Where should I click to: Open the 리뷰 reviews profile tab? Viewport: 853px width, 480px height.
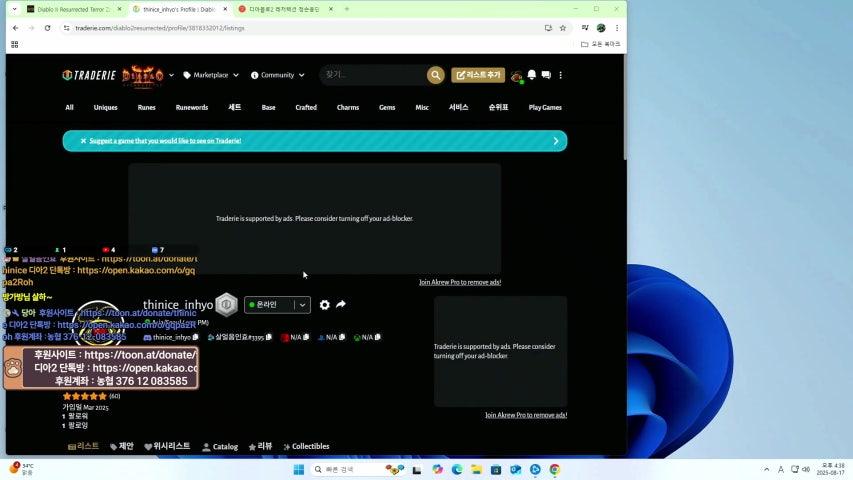[260, 446]
